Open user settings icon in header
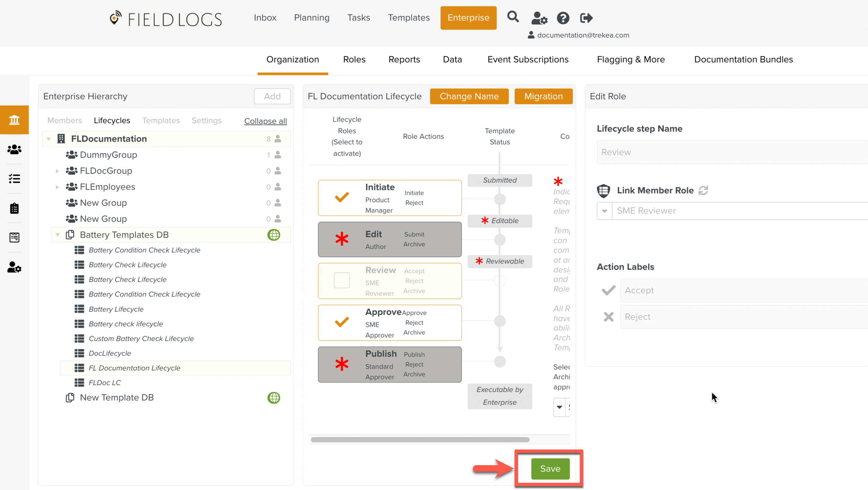 coord(539,18)
